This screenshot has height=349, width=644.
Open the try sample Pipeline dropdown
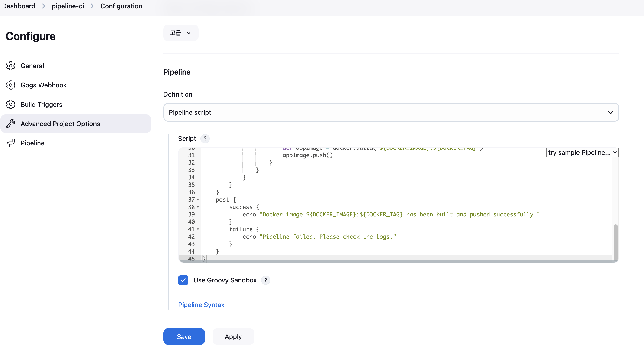pos(582,153)
